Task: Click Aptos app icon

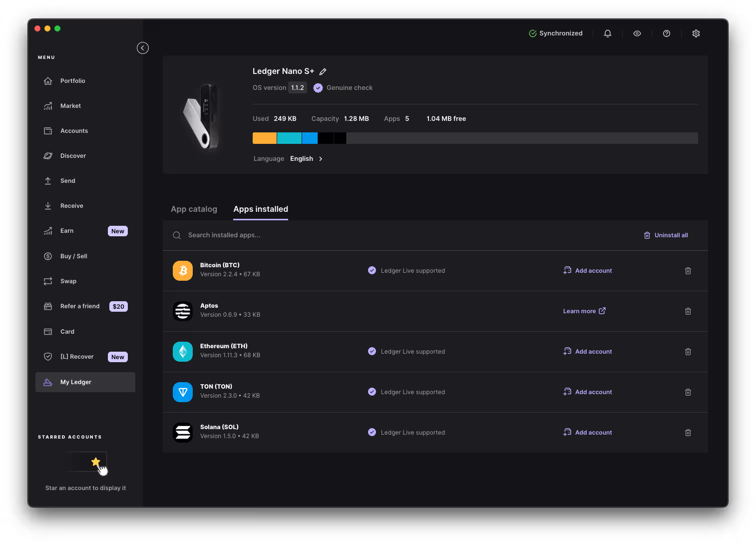Action: (183, 311)
